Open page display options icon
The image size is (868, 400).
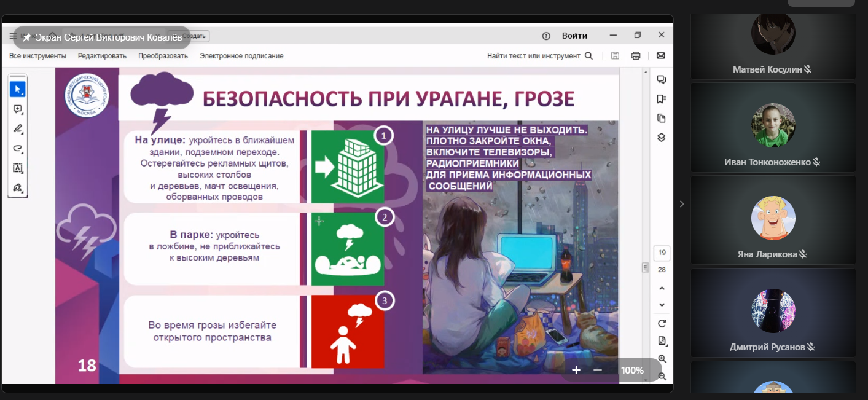[662, 341]
